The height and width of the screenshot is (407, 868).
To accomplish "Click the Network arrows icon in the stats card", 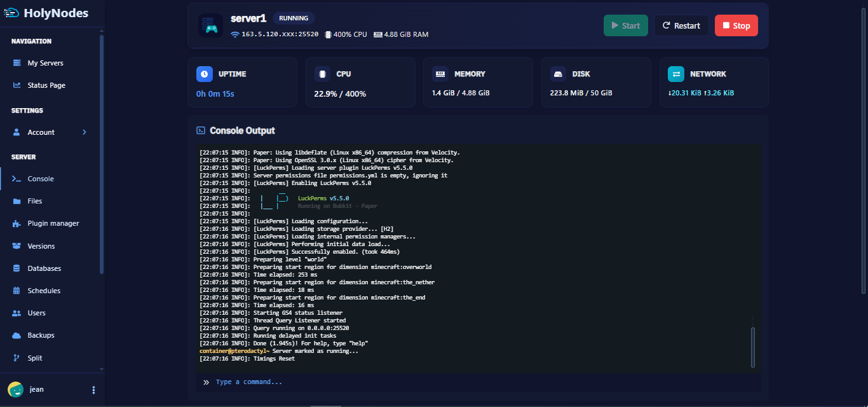I will [676, 74].
